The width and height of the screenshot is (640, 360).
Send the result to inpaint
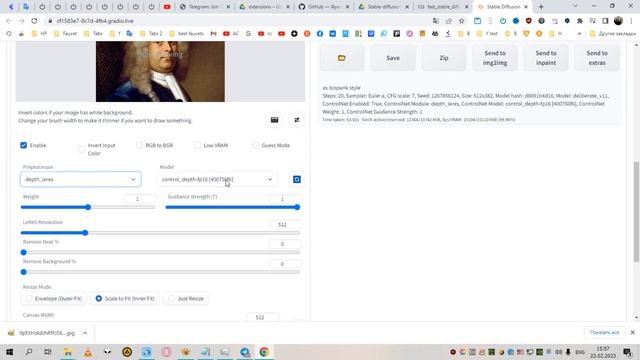tap(546, 58)
